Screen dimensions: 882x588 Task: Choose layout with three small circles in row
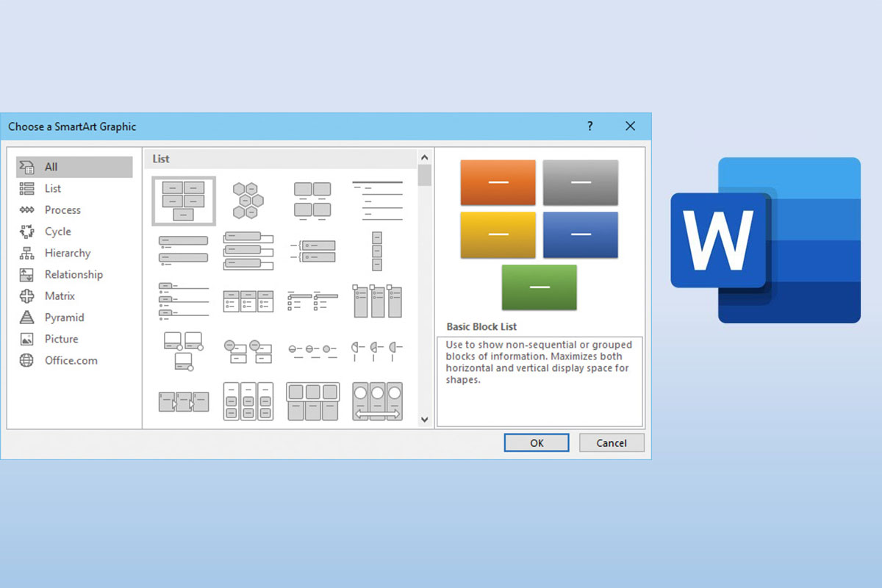[312, 351]
